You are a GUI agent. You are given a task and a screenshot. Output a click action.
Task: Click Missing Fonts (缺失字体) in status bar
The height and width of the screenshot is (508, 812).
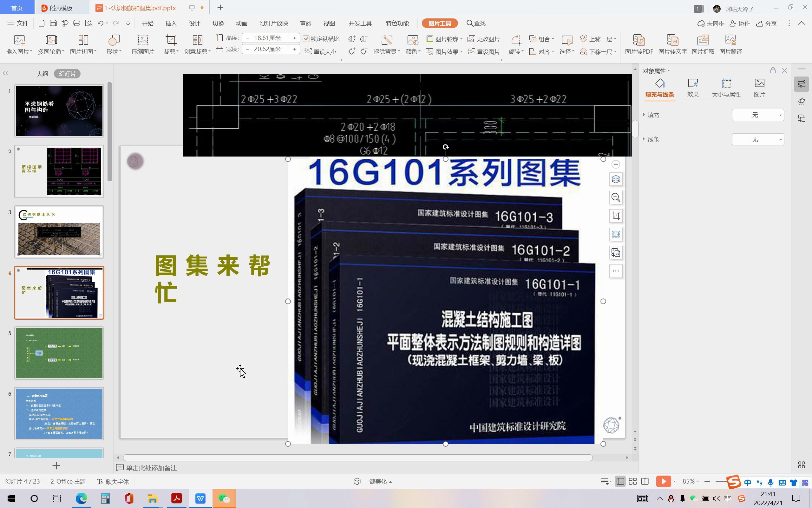[x=113, y=481]
